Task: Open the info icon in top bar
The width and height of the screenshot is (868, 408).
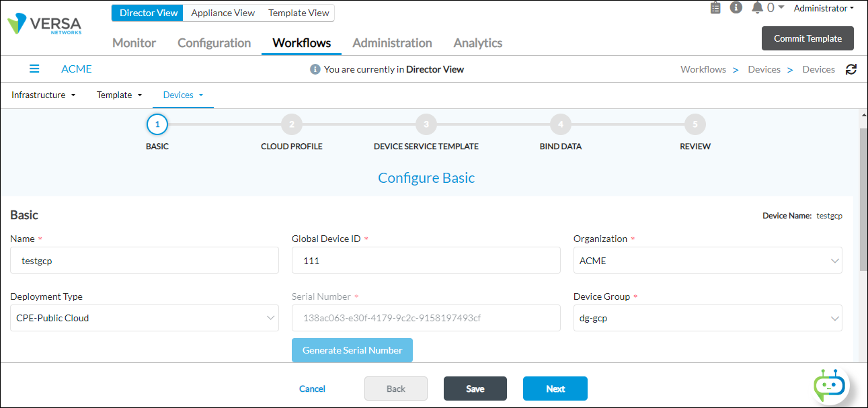Action: [x=736, y=7]
